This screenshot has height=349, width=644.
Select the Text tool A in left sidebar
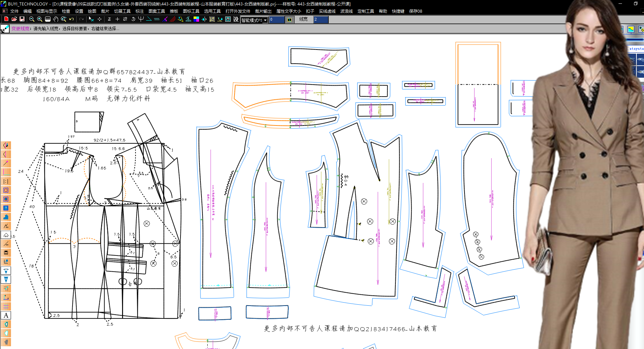(6, 315)
